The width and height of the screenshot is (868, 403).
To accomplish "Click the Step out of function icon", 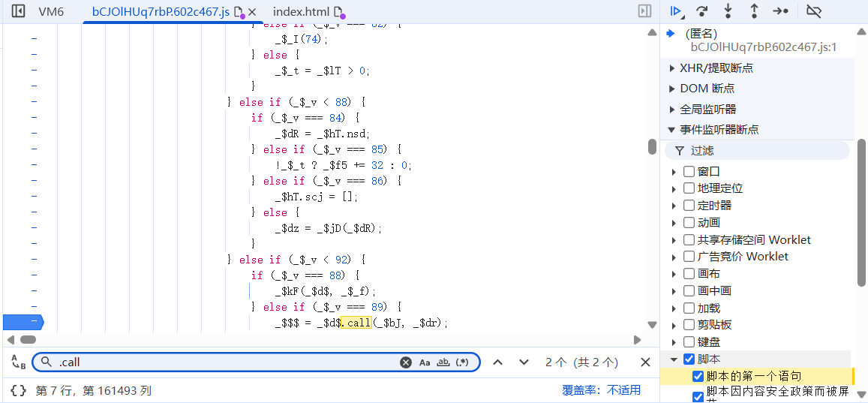I will (754, 11).
